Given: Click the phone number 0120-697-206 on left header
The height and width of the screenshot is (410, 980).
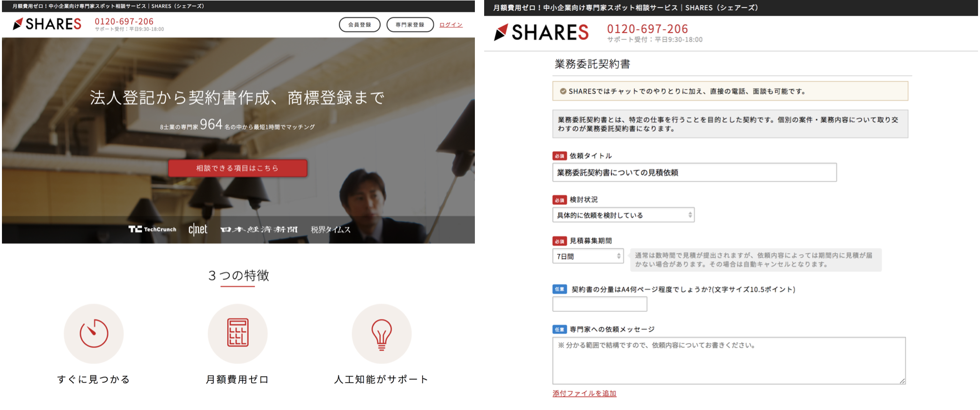Looking at the screenshot, I should click(x=124, y=21).
